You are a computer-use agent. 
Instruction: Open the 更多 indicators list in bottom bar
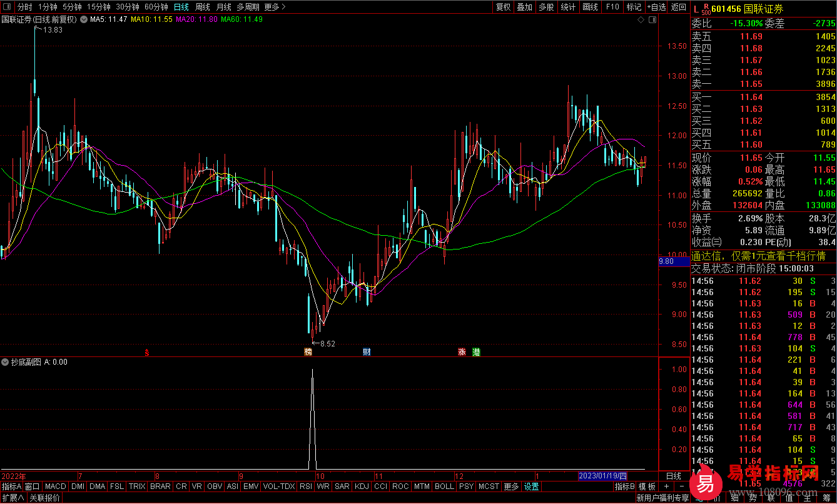click(x=511, y=486)
